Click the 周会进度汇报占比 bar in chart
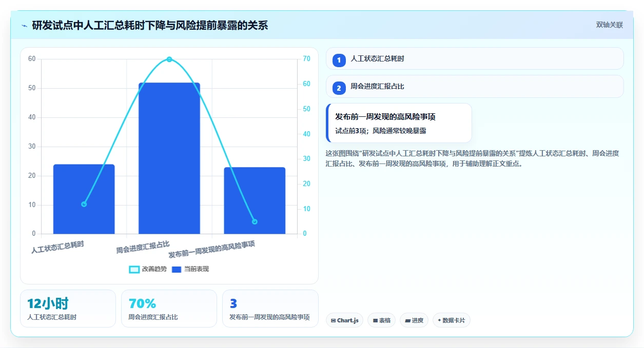Image resolution: width=644 pixels, height=348 pixels. [x=169, y=158]
